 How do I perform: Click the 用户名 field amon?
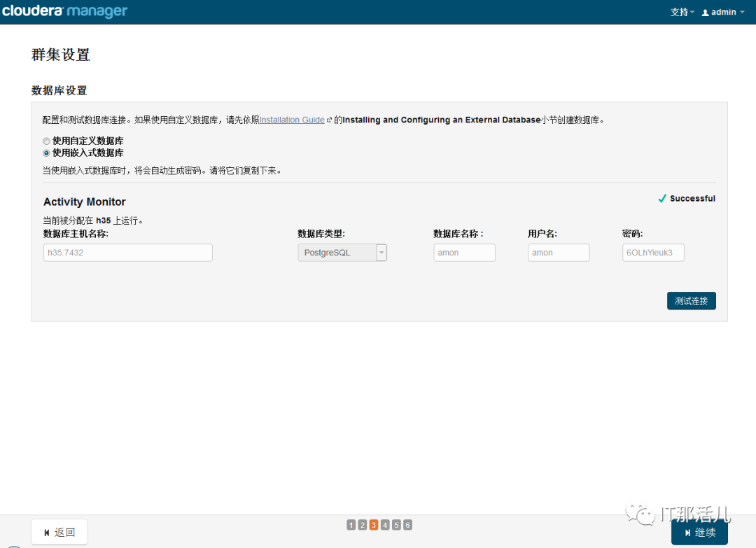pos(559,253)
